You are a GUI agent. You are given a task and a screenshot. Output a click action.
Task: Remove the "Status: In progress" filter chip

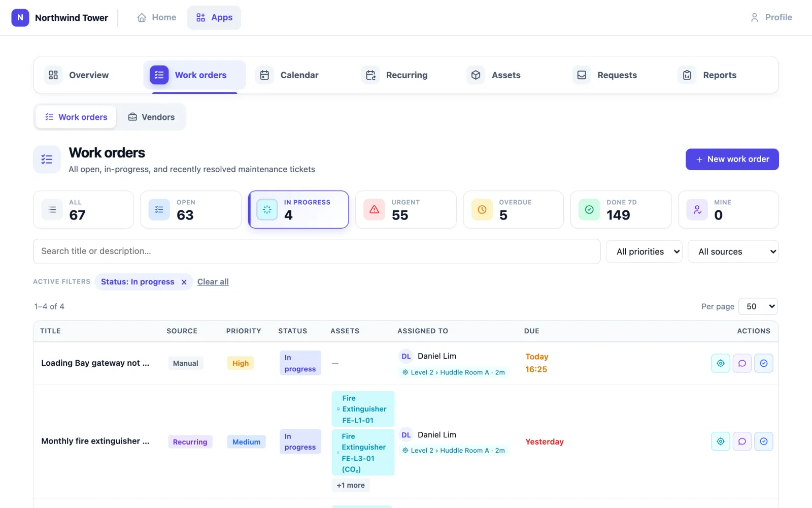184,282
